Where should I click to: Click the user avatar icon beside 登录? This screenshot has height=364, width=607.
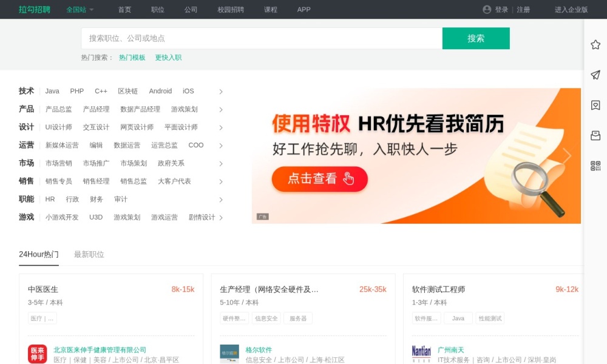tap(487, 10)
